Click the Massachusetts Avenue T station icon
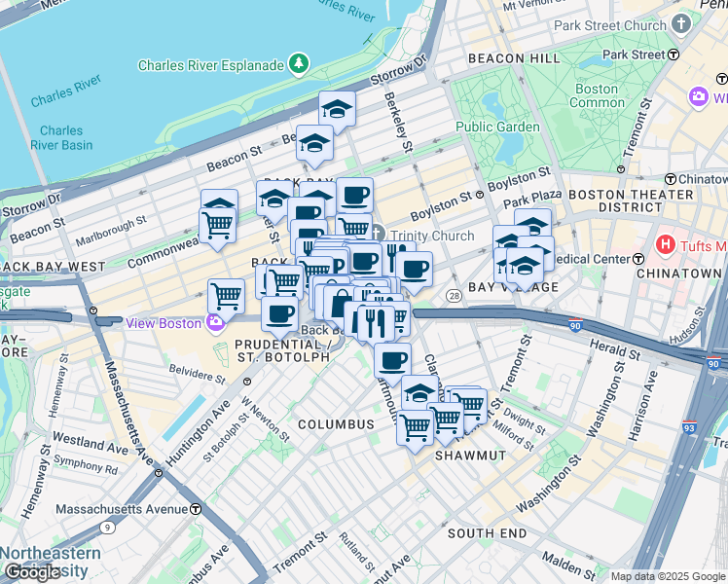The image size is (728, 584). coord(196,509)
